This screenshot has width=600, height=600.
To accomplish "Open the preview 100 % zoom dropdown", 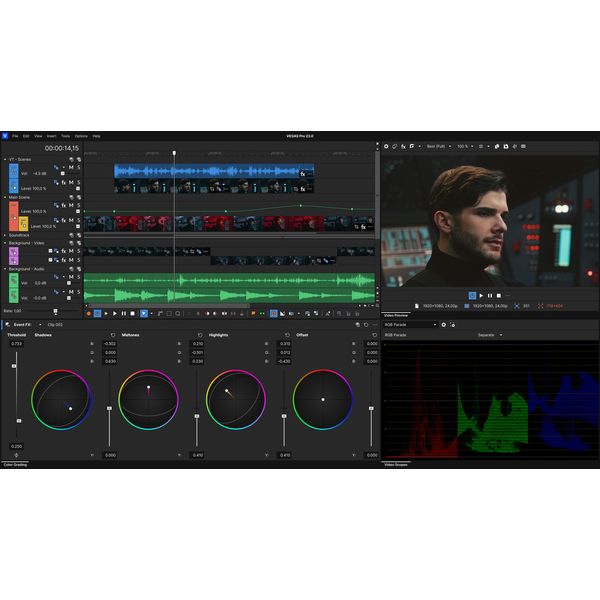I will click(465, 147).
